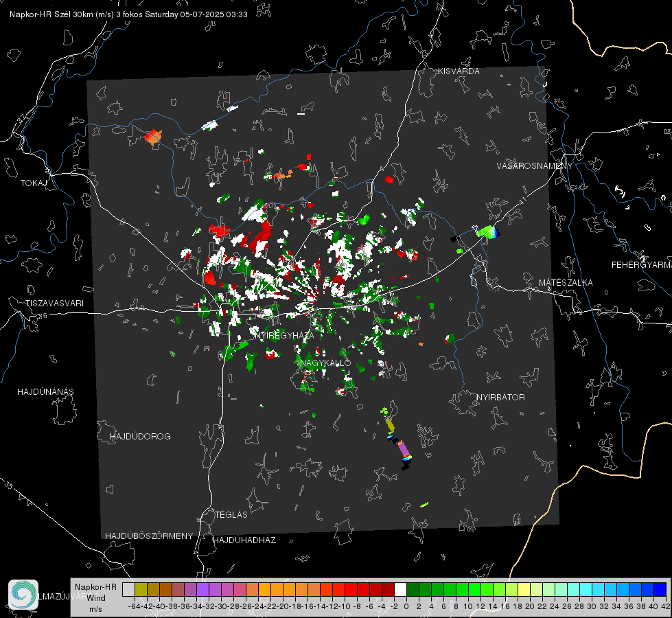The width and height of the screenshot is (672, 618).
Task: Click the Napkor-HR legend title
Action: click(95, 586)
